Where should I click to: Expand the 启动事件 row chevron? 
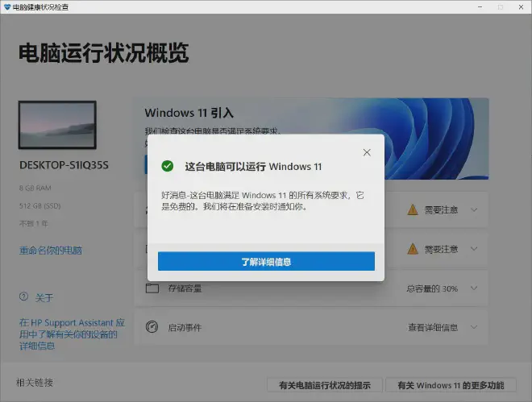point(474,327)
